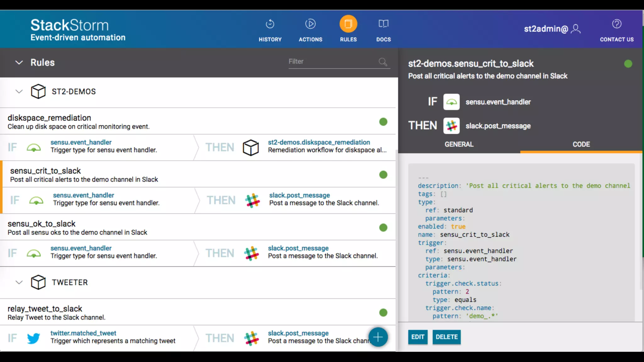Collapse the ST2-DEMOS pack group

tap(19, 92)
